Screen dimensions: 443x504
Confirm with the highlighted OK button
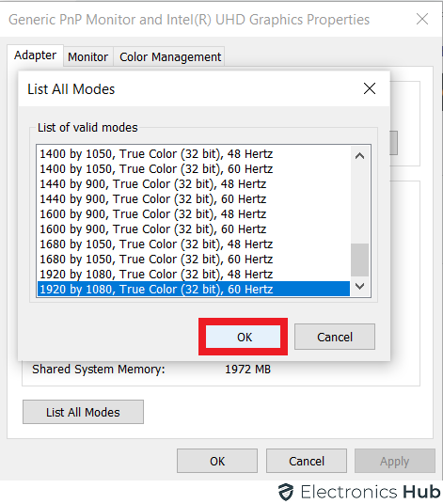point(244,337)
